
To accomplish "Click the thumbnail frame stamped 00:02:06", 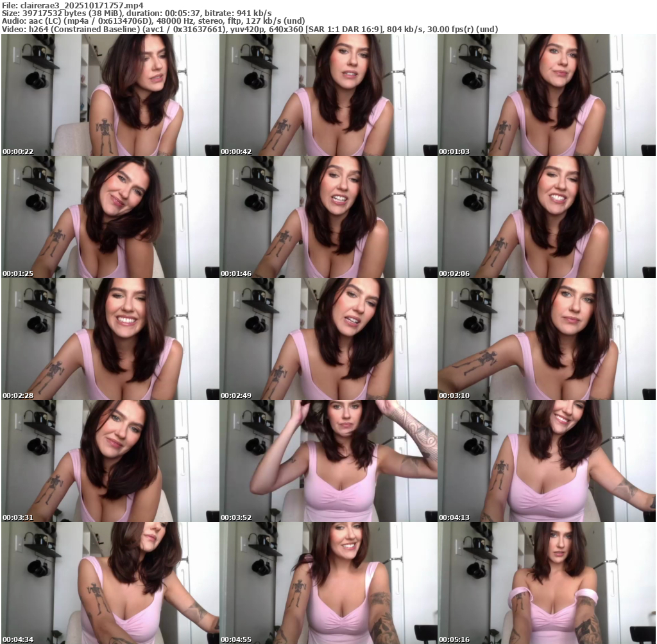I will (x=547, y=217).
